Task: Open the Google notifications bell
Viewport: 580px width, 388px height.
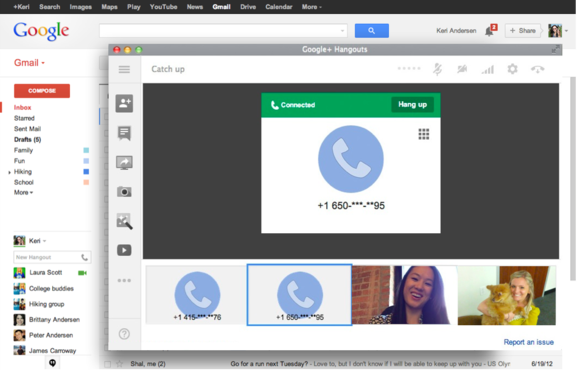Action: click(x=490, y=30)
